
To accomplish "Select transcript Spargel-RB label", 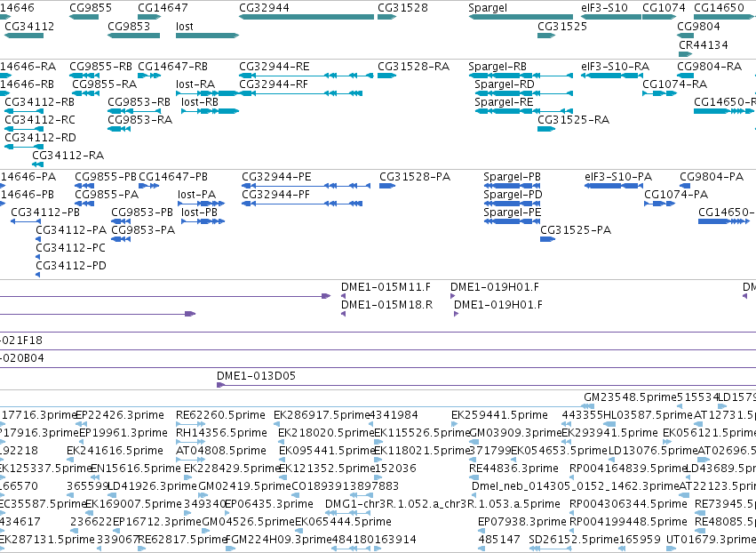I will (497, 67).
